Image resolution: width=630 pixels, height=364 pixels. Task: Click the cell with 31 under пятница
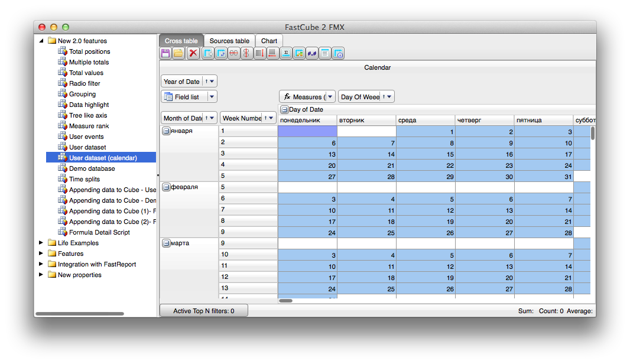tap(544, 176)
